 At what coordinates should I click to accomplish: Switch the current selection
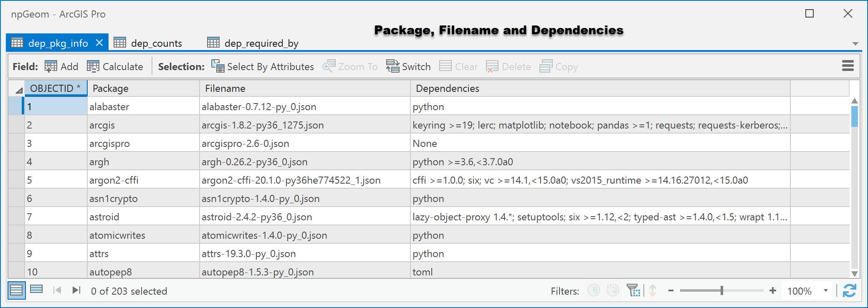(x=408, y=66)
